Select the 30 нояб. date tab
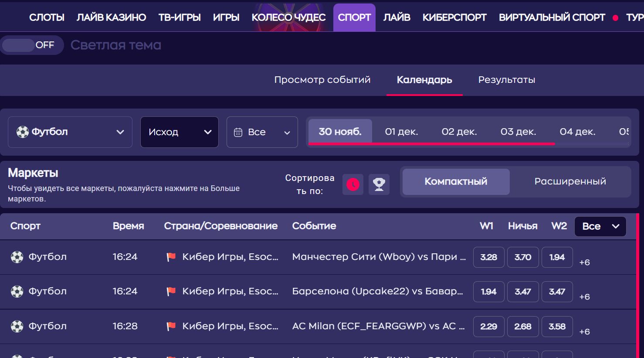 click(x=340, y=132)
